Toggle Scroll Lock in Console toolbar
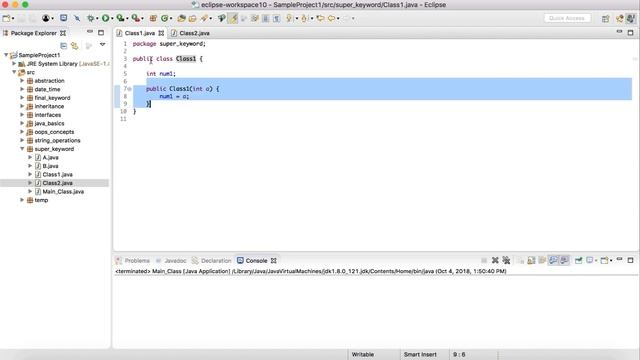 click(531, 260)
